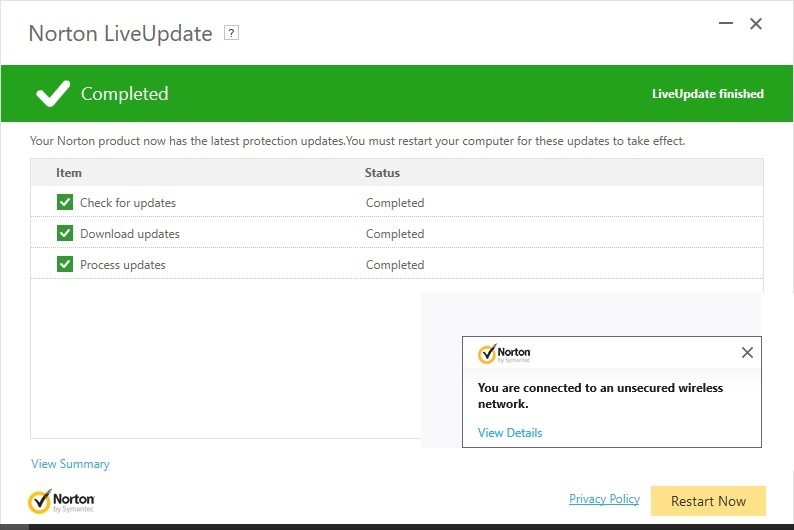The width and height of the screenshot is (794, 530).
Task: Click the LiveUpdate finished banner text
Action: 708,94
